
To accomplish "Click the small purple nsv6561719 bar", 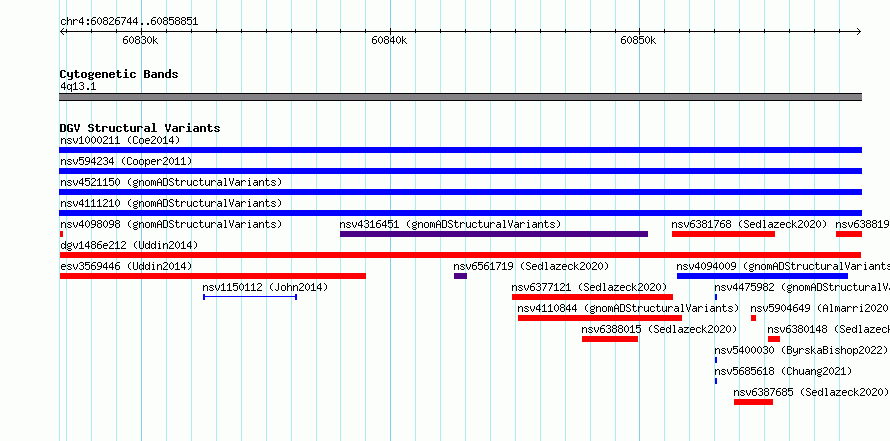I will pyautogui.click(x=460, y=276).
